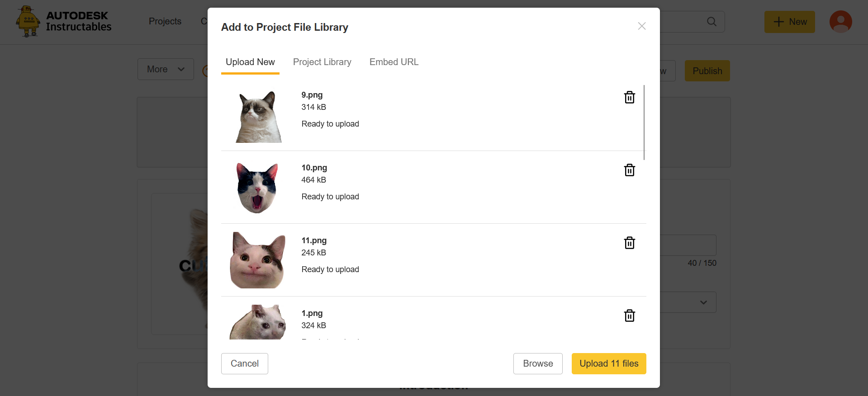Image resolution: width=868 pixels, height=396 pixels.
Task: Click the Instructables robot logo
Action: [x=28, y=21]
